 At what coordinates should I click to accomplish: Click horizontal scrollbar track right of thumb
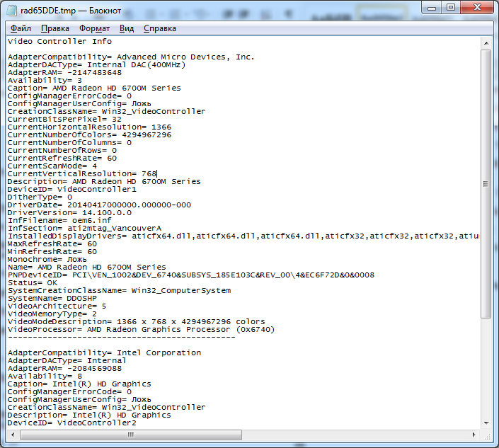click(355, 435)
